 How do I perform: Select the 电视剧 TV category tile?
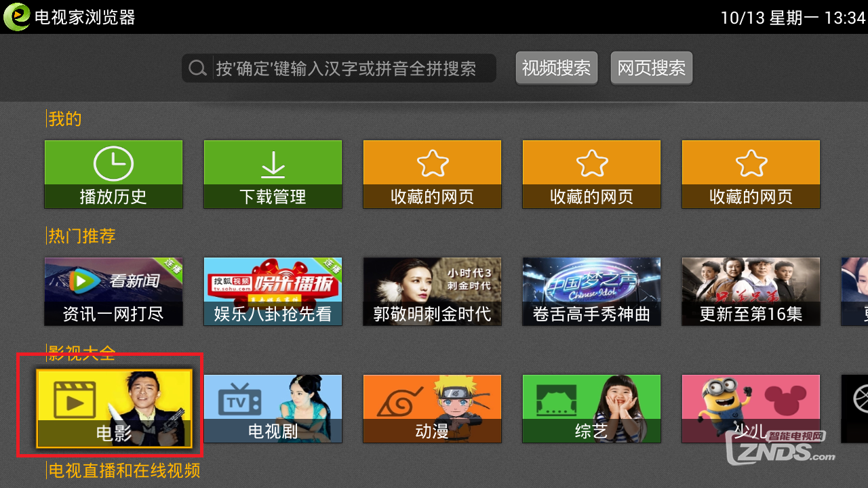point(273,409)
